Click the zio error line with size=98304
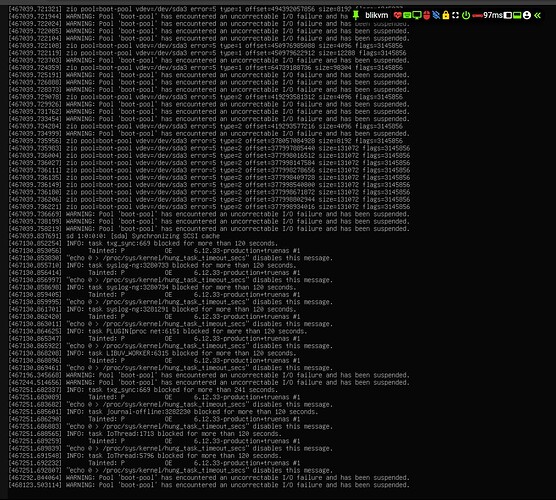 (x=205, y=67)
